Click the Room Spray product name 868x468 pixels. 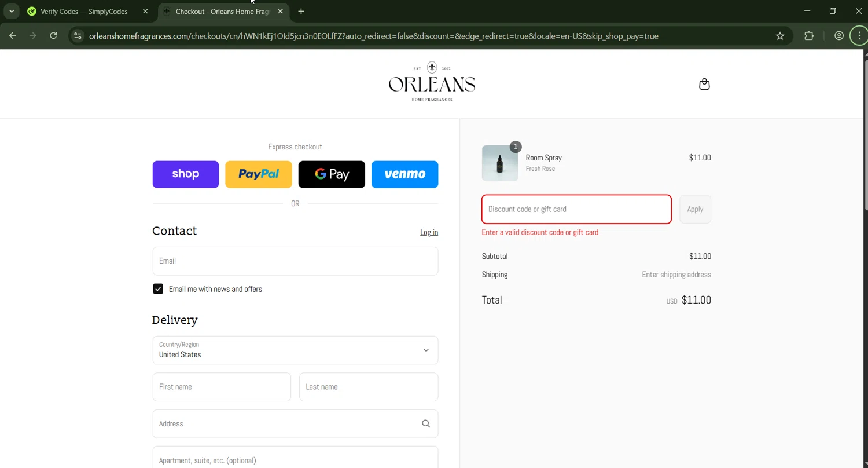tap(543, 158)
